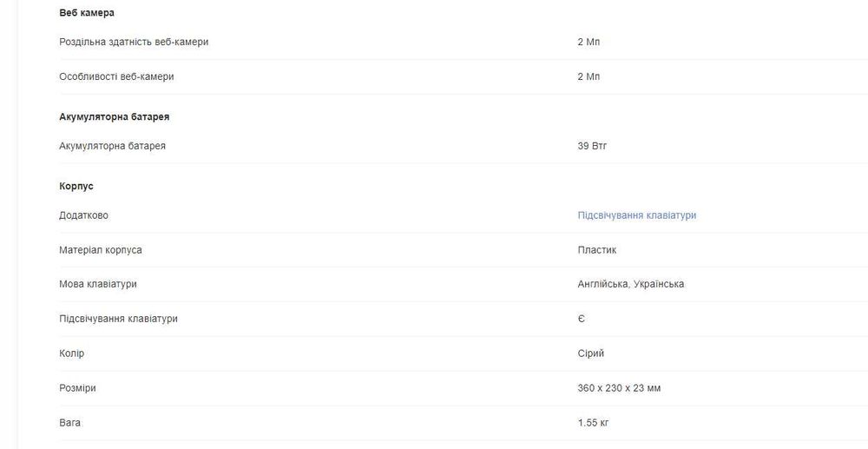The width and height of the screenshot is (868, 449).
Task: Click the Вага row label
Action: point(70,423)
